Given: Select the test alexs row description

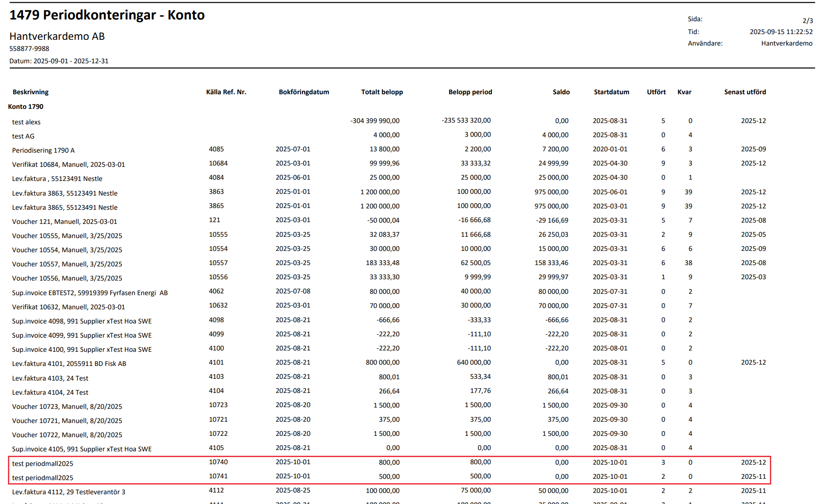Looking at the screenshot, I should 26,122.
